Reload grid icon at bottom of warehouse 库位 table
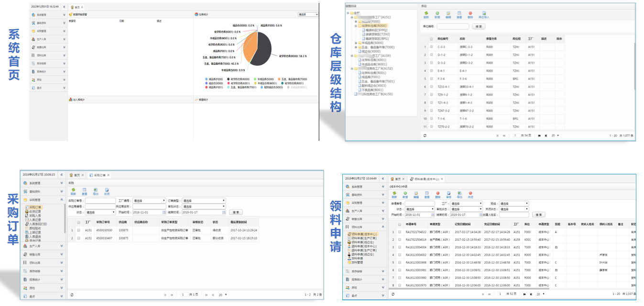Viewport: 644px width, 306px height. pyautogui.click(x=425, y=136)
